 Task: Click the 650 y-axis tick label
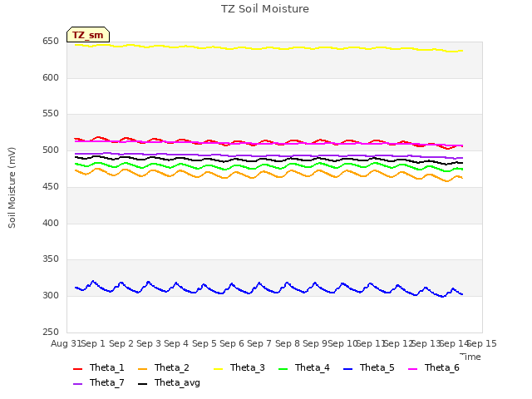[x=51, y=42]
